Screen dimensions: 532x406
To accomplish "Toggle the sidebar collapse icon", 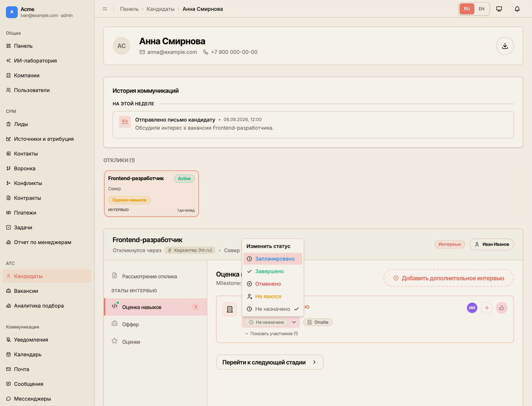I will point(105,9).
